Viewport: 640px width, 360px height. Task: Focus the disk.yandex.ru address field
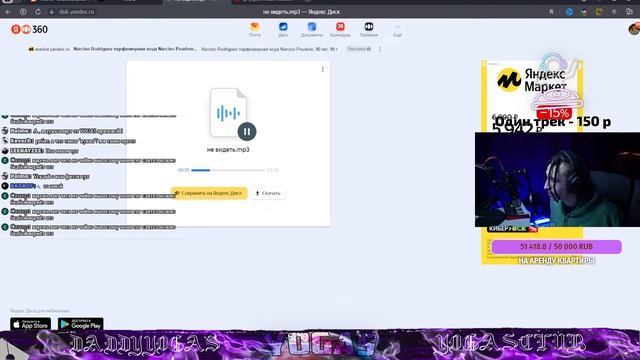[x=76, y=12]
